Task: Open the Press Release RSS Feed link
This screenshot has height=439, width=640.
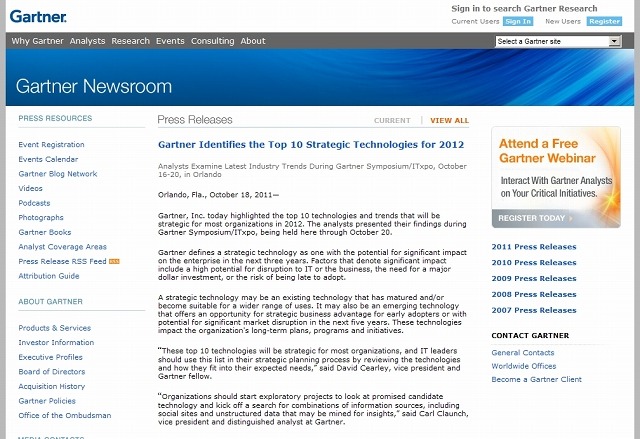Action: 62,262
